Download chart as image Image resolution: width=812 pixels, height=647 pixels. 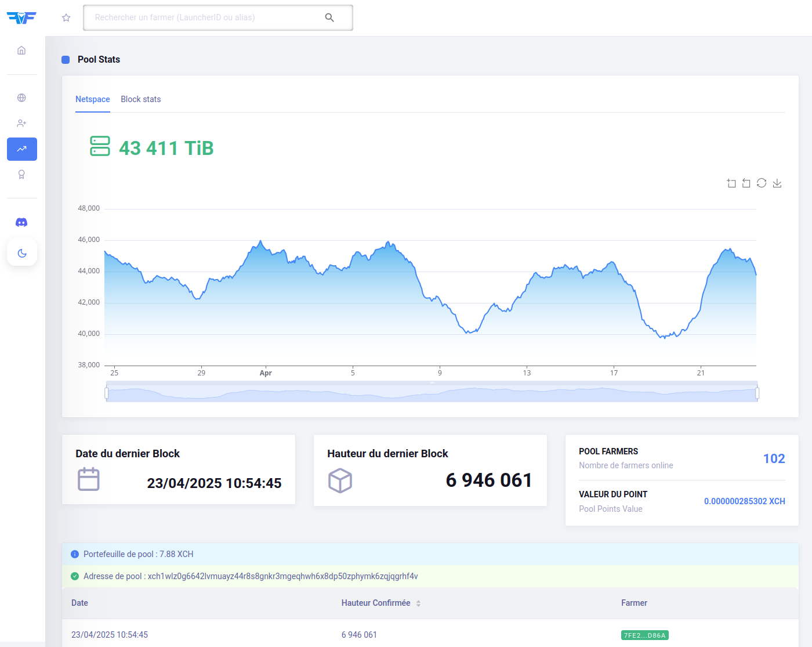[x=777, y=183]
